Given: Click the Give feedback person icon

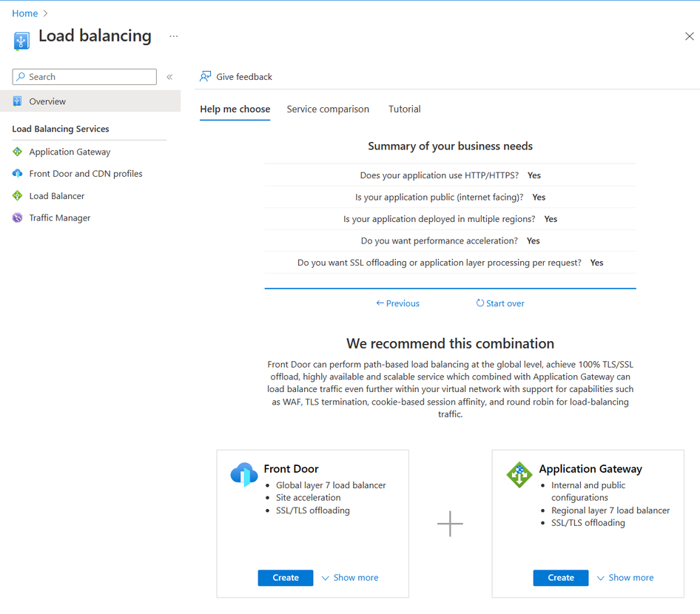Looking at the screenshot, I should pyautogui.click(x=206, y=77).
